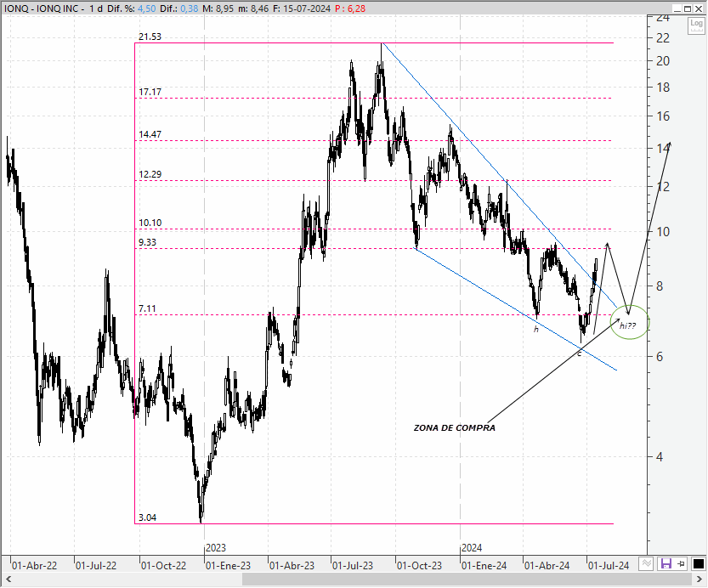The image size is (708, 588).
Task: Click the 'hi??' label in green circle
Action: click(x=627, y=325)
